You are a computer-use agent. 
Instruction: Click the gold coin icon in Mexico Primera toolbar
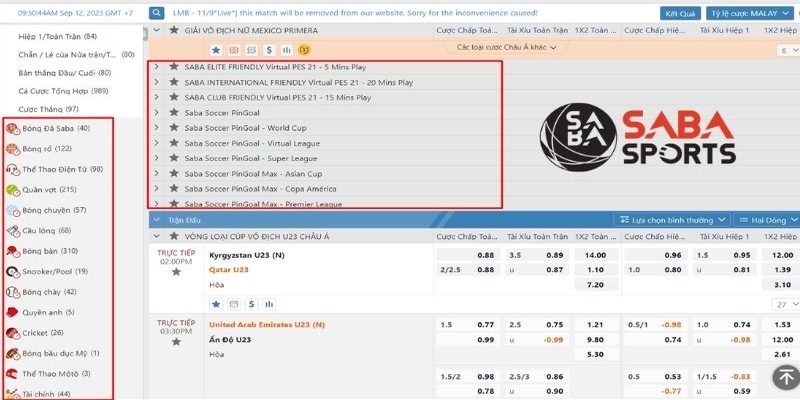[x=305, y=50]
